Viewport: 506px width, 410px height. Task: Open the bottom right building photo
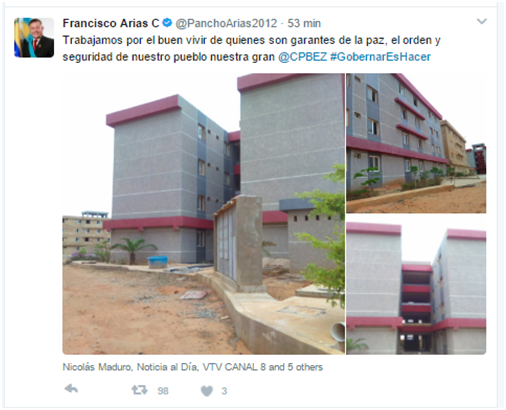tap(416, 288)
